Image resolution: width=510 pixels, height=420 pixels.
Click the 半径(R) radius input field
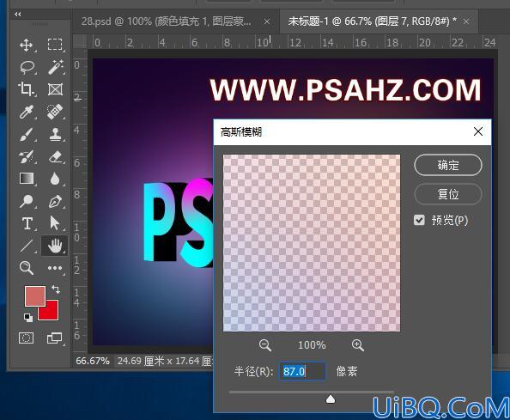click(302, 371)
